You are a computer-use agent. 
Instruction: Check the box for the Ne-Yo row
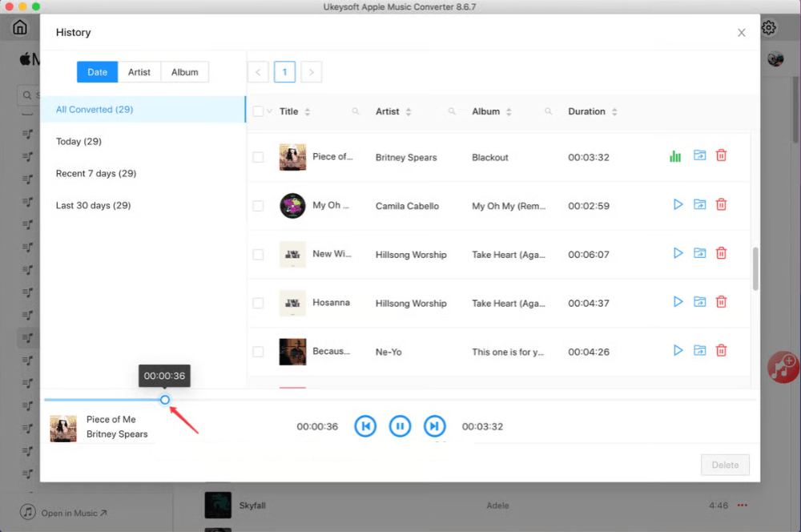tap(258, 352)
